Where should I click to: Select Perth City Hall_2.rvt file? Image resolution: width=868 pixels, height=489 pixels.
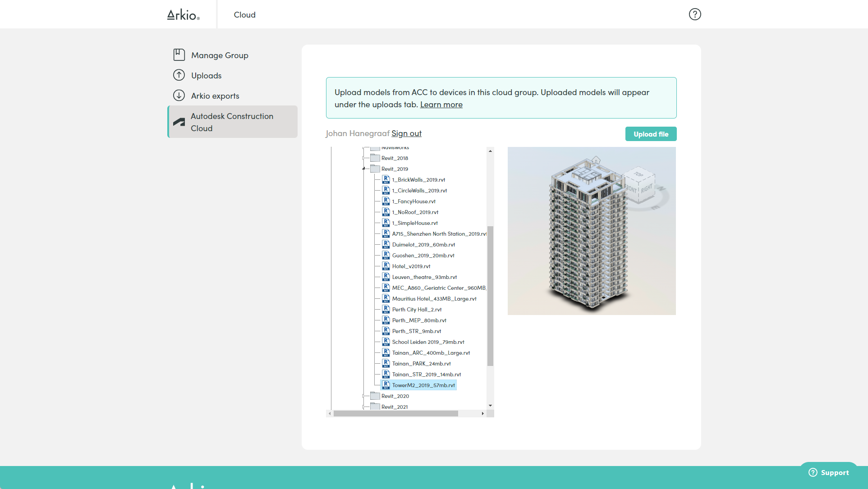pyautogui.click(x=417, y=310)
